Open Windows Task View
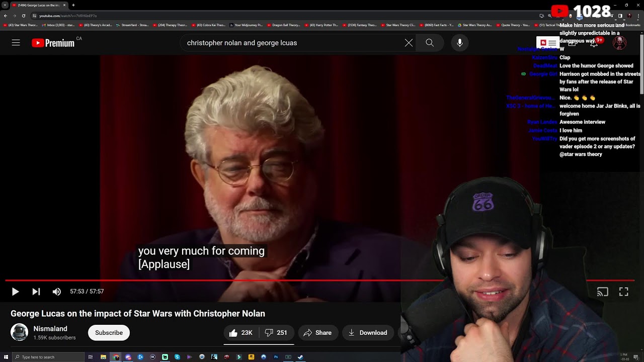Image resolution: width=644 pixels, height=362 pixels. click(91, 357)
